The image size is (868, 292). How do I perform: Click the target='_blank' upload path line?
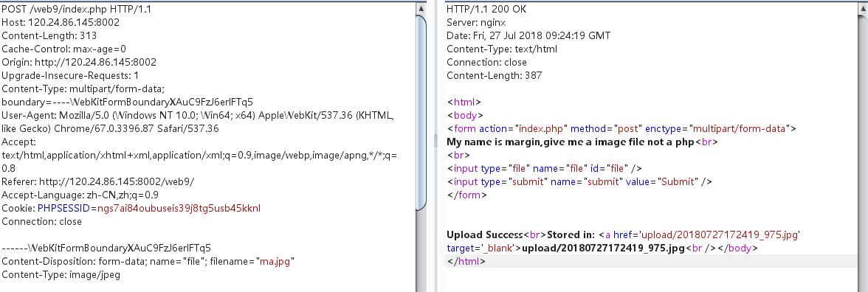pyautogui.click(x=602, y=248)
